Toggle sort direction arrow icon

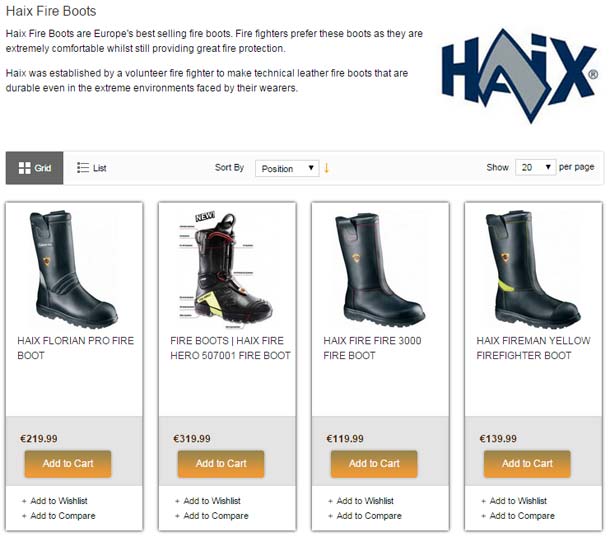[x=327, y=168]
